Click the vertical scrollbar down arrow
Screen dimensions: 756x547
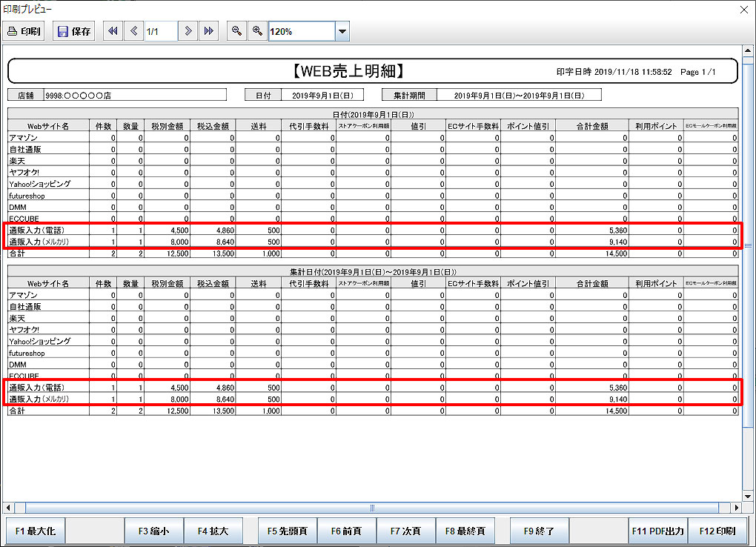748,494
